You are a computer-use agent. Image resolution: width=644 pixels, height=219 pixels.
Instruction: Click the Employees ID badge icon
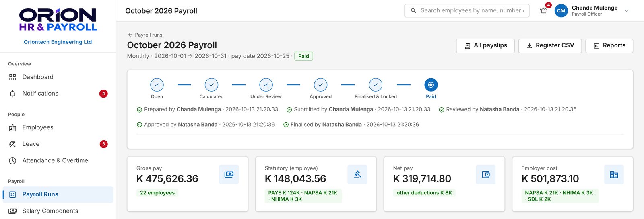[12, 128]
